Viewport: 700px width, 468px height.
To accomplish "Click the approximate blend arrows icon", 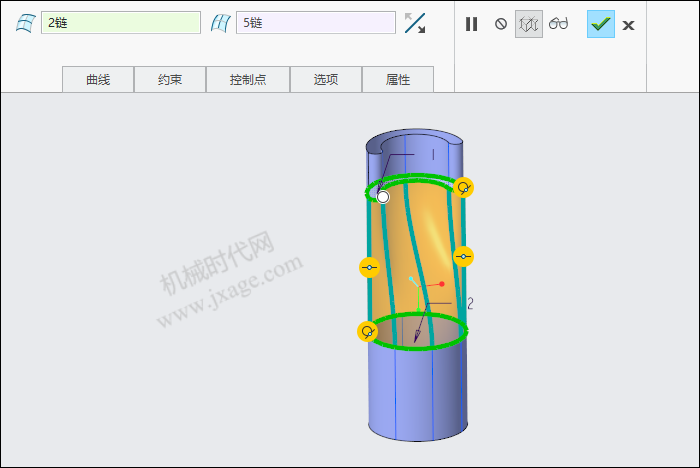I will 415,23.
